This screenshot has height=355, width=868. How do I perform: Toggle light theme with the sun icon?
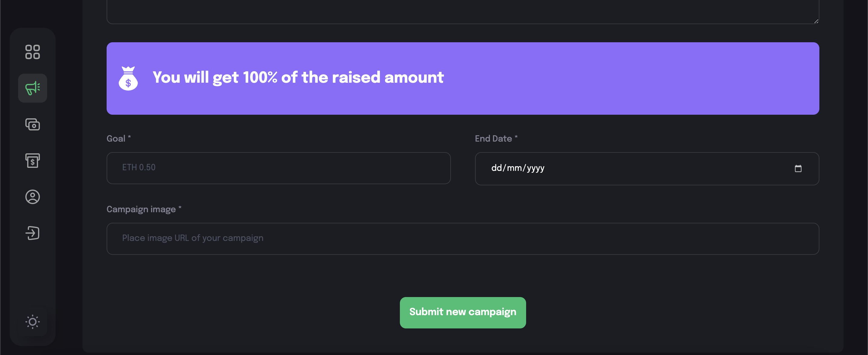32,322
